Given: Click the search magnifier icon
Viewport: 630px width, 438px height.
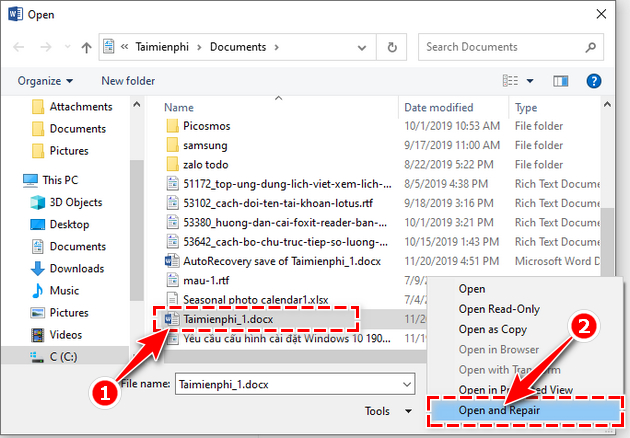Looking at the screenshot, I should tap(591, 47).
